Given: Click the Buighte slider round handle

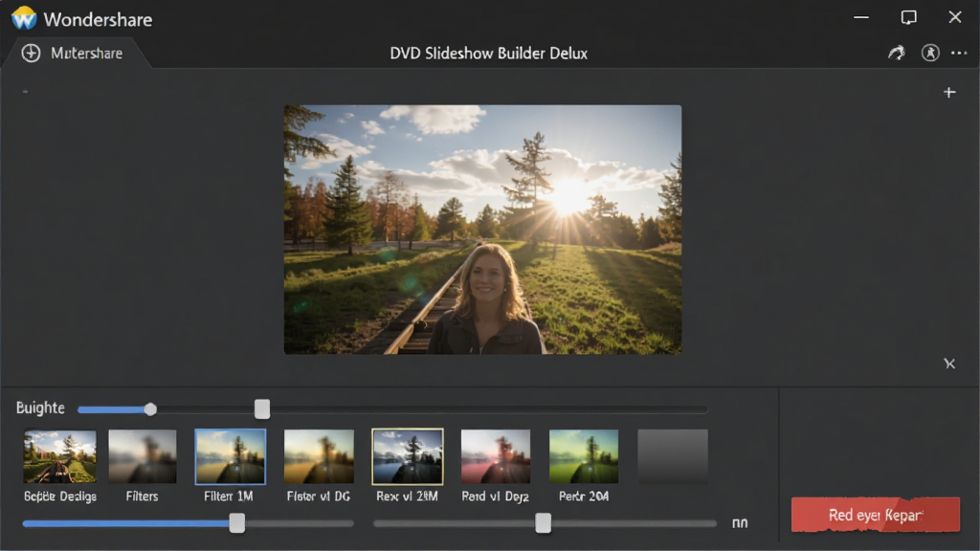Looking at the screenshot, I should click(x=150, y=409).
